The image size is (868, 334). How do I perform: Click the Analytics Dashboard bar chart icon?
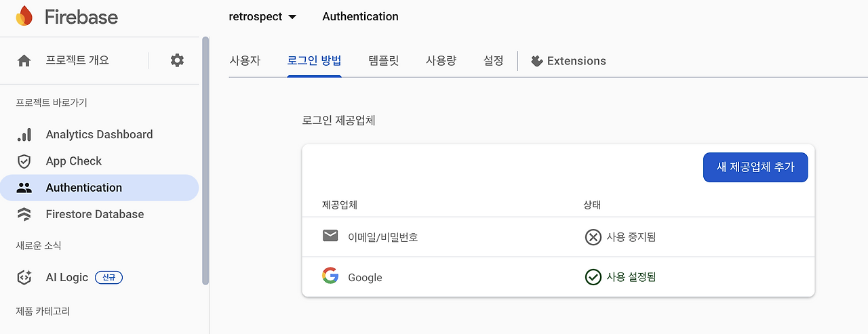click(x=24, y=134)
